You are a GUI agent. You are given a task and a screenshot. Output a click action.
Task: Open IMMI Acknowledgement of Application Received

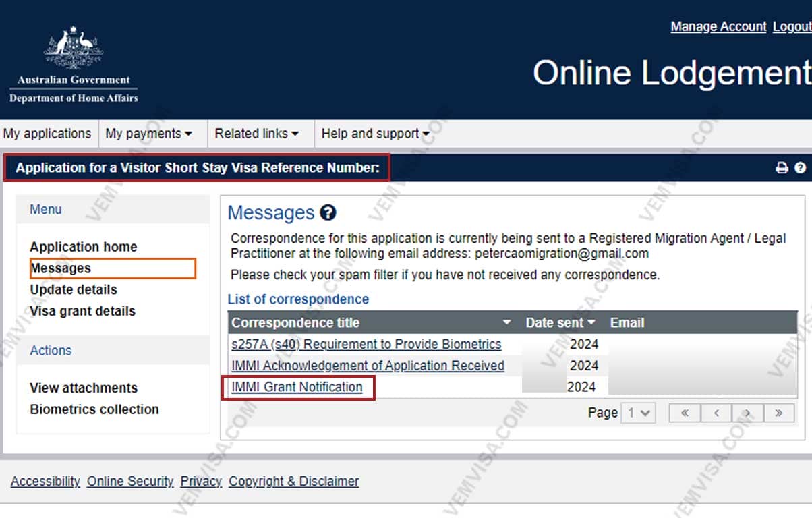coord(368,366)
